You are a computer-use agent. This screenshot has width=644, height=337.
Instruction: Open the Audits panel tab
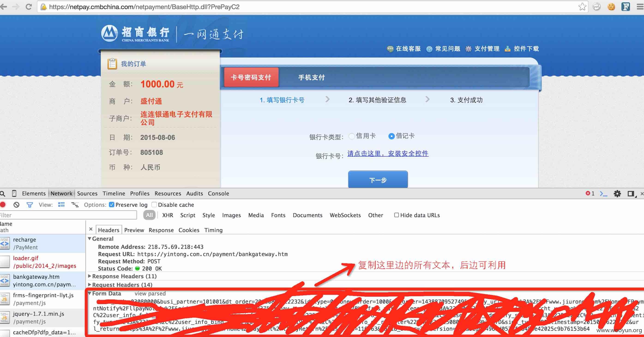click(x=195, y=193)
